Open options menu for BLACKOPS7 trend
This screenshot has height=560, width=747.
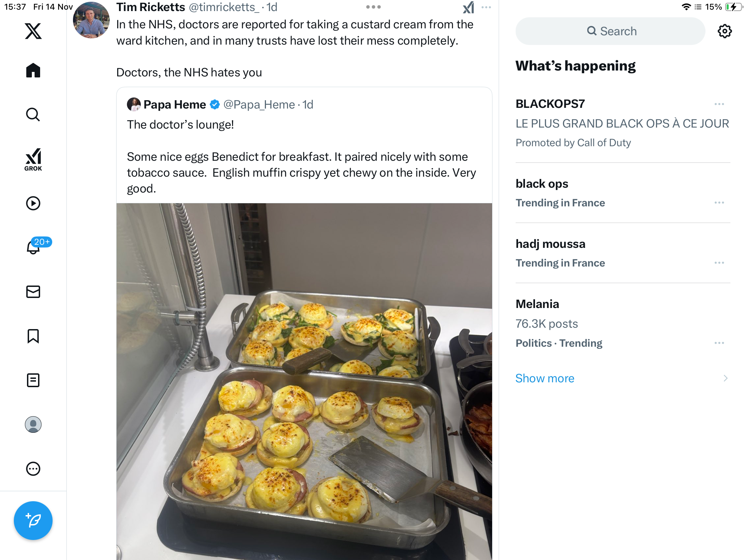point(719,104)
